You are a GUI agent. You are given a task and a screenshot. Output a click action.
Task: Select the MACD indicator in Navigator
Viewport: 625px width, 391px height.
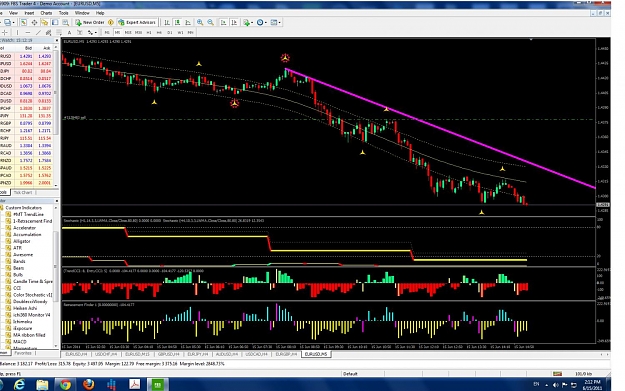[20, 342]
